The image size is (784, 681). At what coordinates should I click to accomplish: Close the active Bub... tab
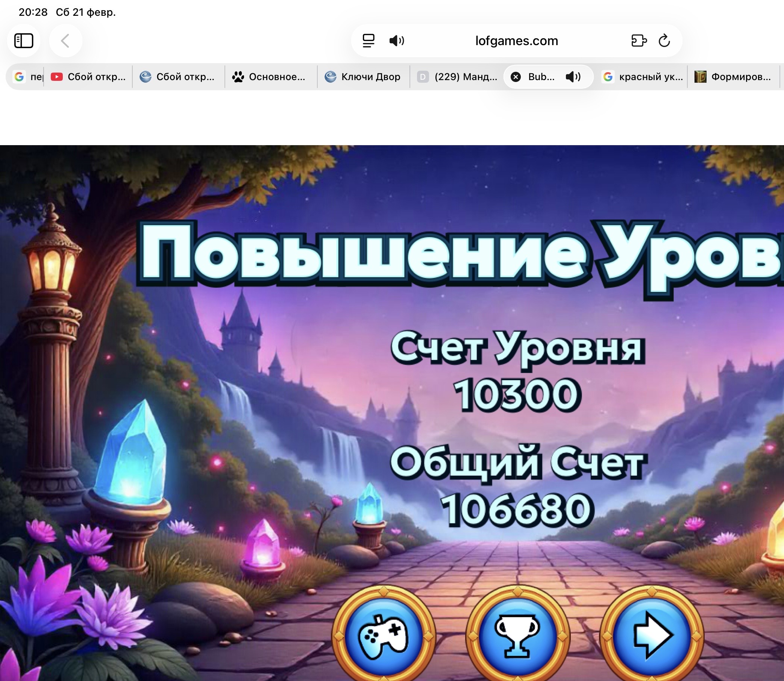pyautogui.click(x=515, y=77)
